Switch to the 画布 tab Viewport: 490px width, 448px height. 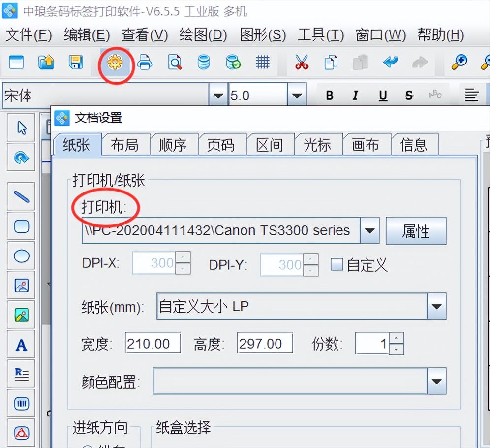click(x=366, y=145)
